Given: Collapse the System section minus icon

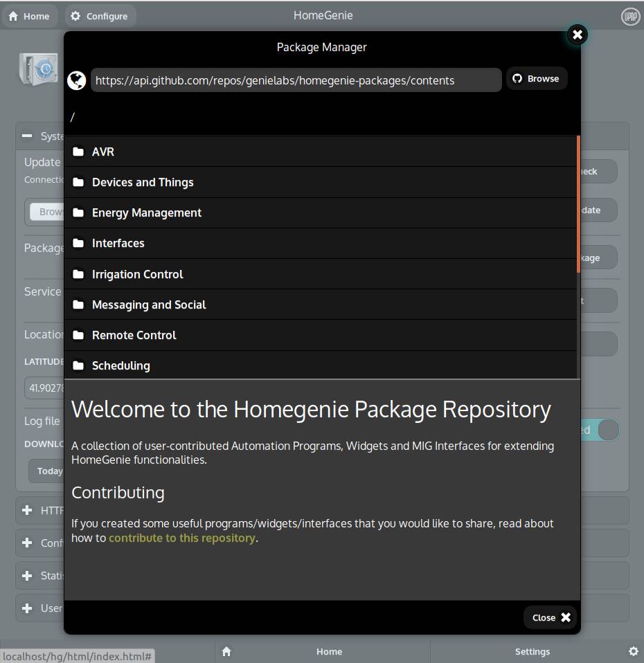Looking at the screenshot, I should [27, 136].
